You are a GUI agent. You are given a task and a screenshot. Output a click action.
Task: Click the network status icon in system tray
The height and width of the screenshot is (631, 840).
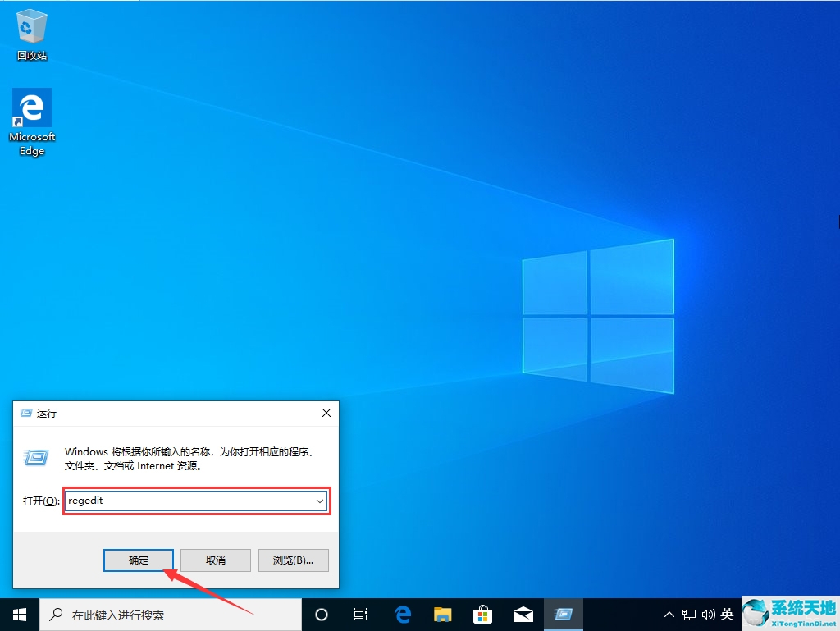click(x=689, y=614)
